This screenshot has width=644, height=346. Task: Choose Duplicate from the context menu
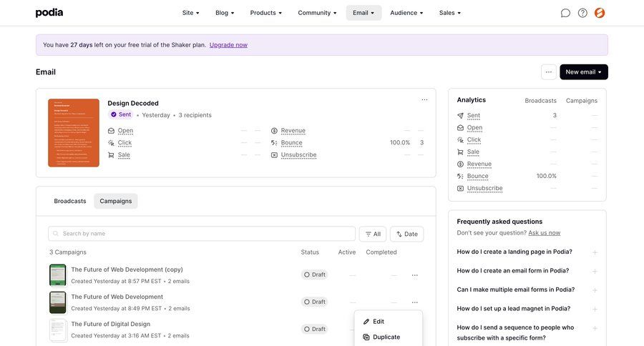pos(388,337)
